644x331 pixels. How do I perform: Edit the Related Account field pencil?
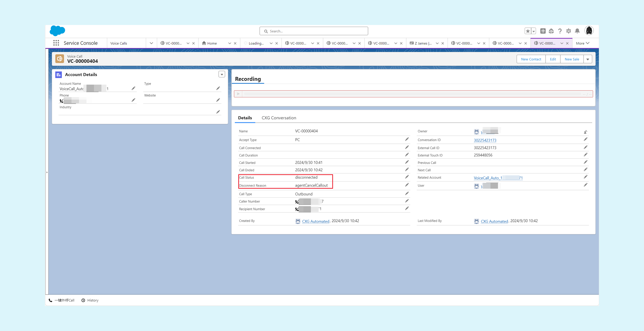pyautogui.click(x=585, y=177)
